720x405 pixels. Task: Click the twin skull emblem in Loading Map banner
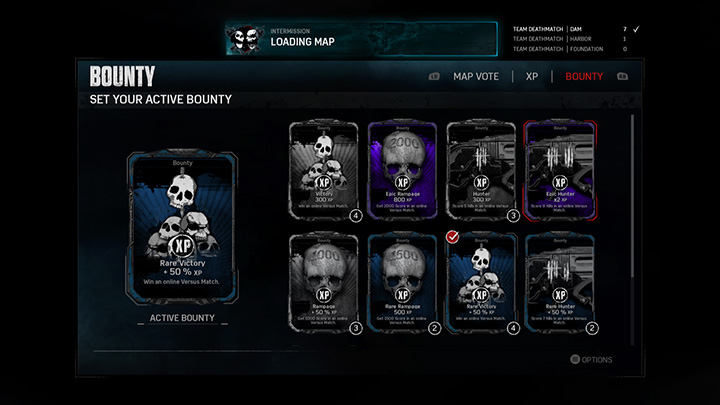(246, 39)
